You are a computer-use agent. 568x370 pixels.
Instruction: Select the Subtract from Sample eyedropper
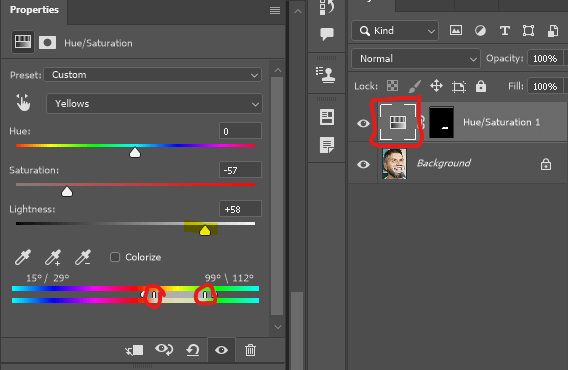pos(83,257)
